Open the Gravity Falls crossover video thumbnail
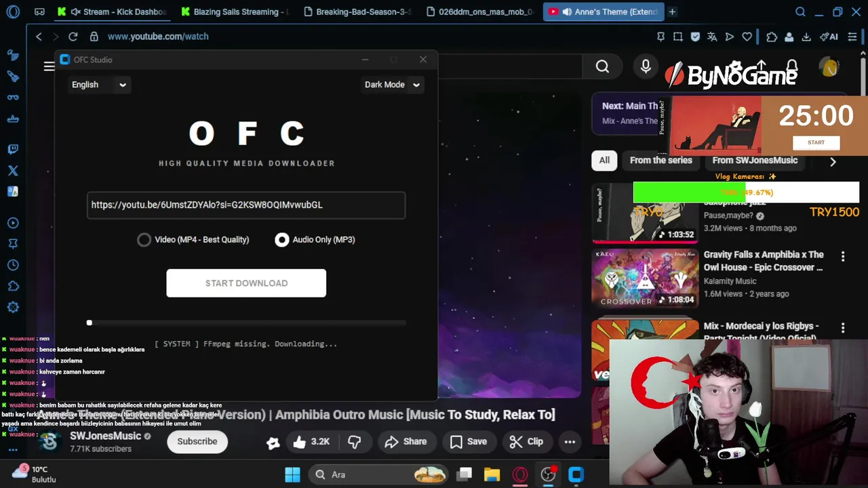 (x=645, y=278)
